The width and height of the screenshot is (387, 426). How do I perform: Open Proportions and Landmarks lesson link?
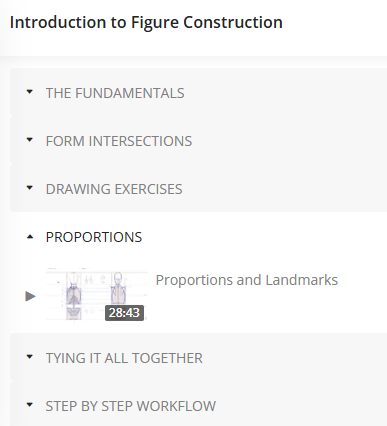pos(247,280)
